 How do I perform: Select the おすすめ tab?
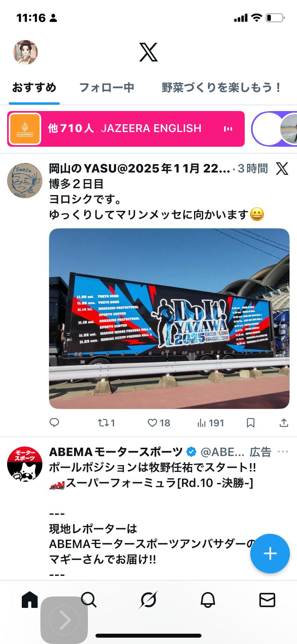click(x=34, y=87)
